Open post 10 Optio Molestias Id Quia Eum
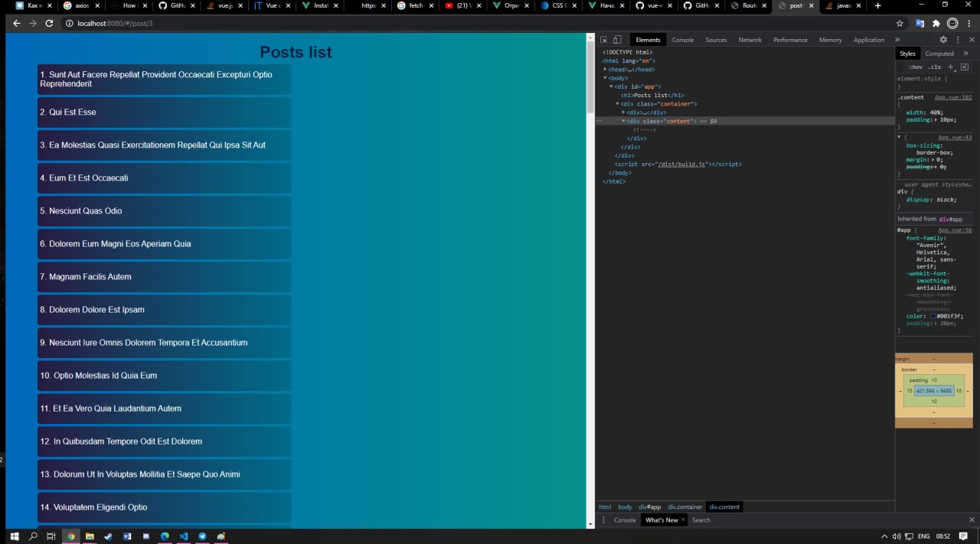 [165, 376]
